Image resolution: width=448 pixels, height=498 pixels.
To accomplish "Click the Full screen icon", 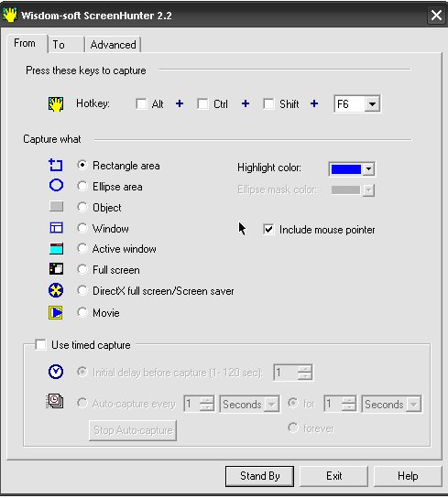I will click(x=56, y=269).
